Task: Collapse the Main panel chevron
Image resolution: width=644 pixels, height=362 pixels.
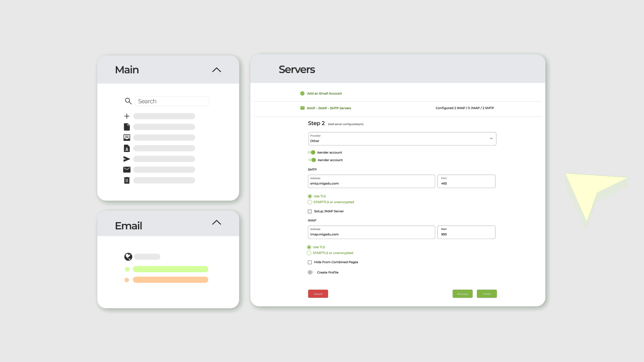Action: point(217,70)
